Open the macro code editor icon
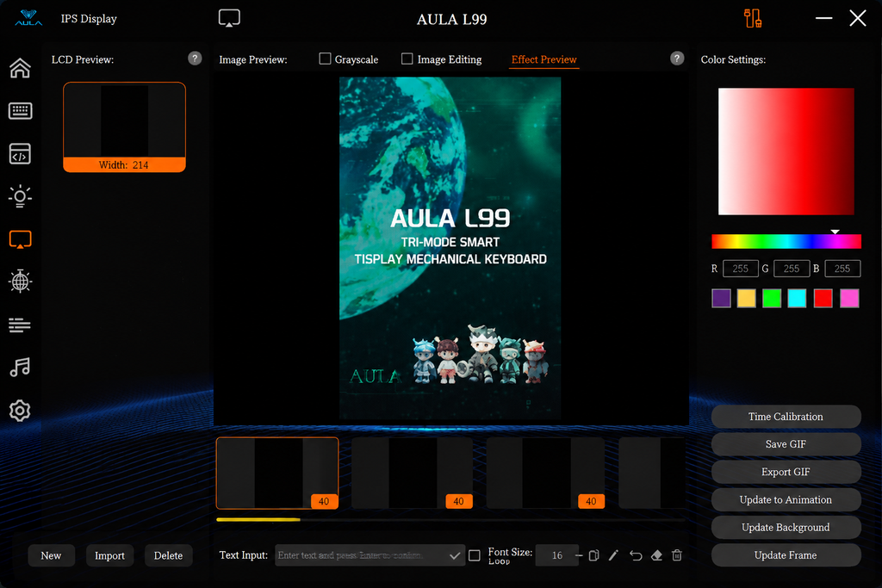Screen dimensions: 882x588 tap(21, 153)
